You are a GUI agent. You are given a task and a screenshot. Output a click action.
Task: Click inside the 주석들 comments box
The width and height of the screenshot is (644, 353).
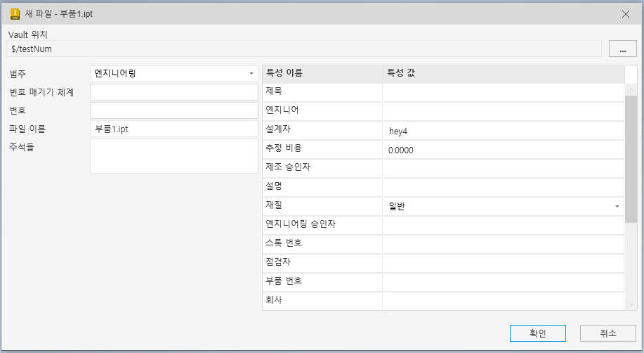[174, 155]
